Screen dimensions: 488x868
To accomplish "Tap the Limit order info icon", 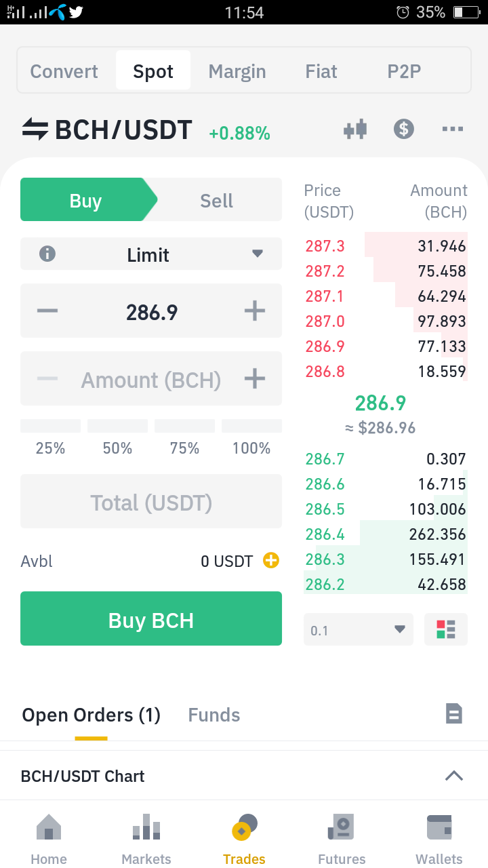I will tap(47, 254).
